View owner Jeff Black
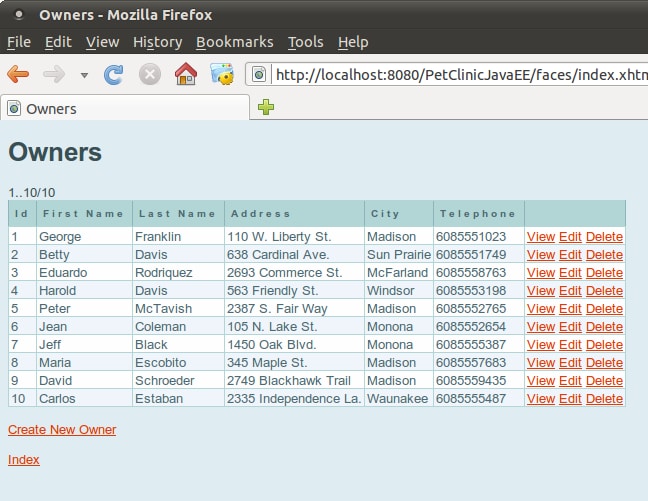 coord(541,345)
